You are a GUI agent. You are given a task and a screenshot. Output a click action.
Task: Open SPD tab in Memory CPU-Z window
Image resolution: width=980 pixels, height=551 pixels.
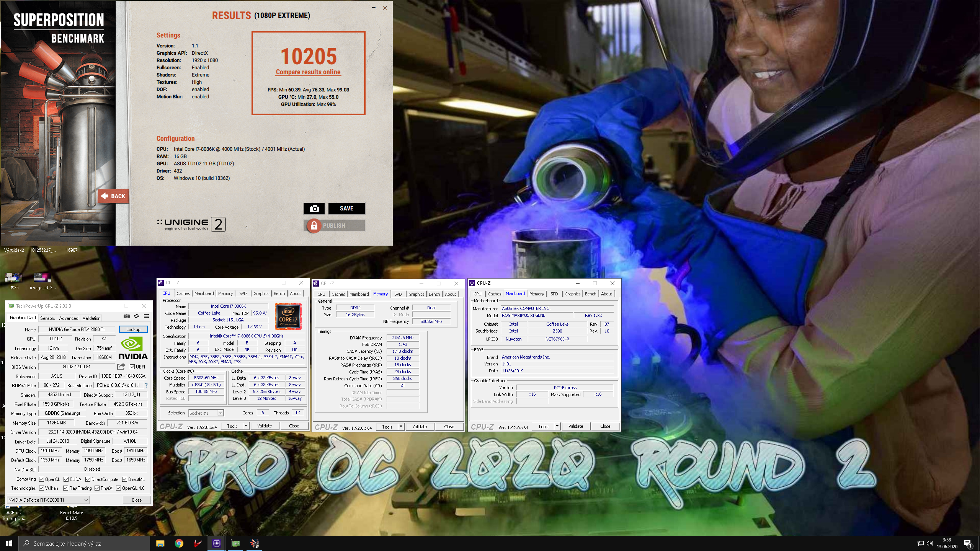click(x=398, y=294)
